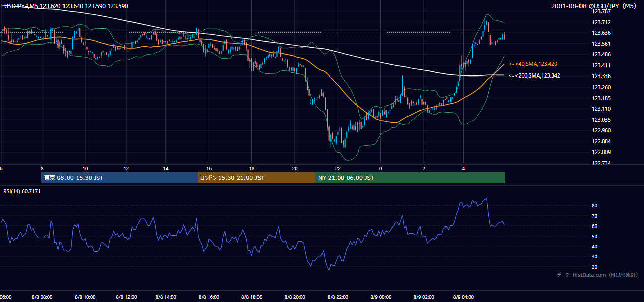Viewport: 644px width, 302px height.
Task: Click price scale value 123.336
Action: 601,77
